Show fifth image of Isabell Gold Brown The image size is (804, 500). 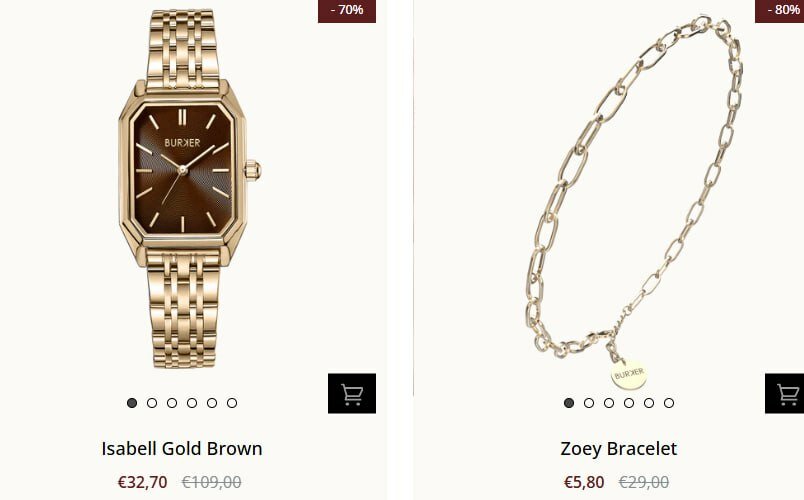click(x=212, y=403)
